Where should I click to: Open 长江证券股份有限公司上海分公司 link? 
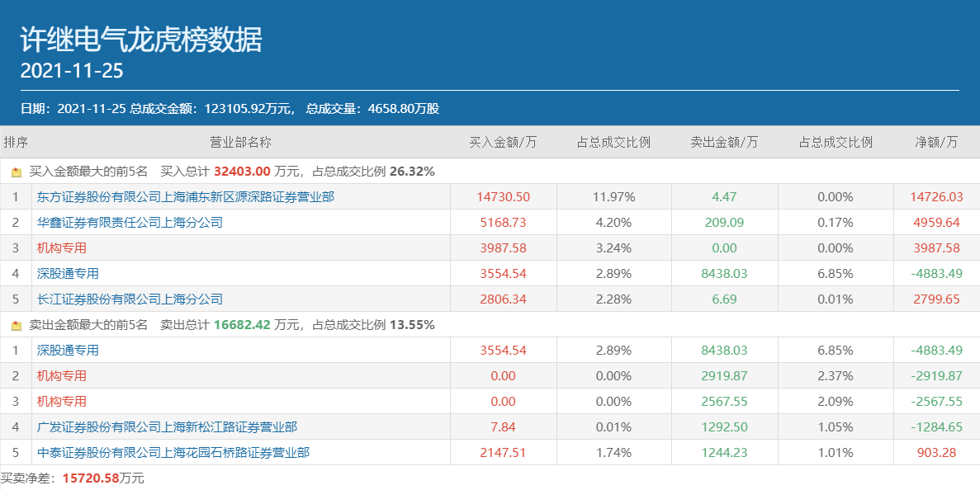point(130,299)
